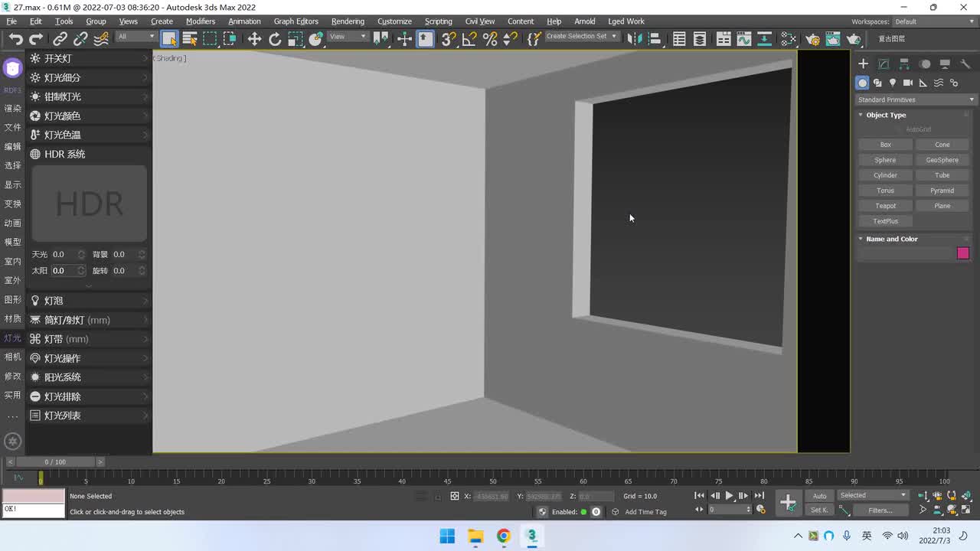The height and width of the screenshot is (551, 980).
Task: Click the Mirror tool icon
Action: coord(634,39)
